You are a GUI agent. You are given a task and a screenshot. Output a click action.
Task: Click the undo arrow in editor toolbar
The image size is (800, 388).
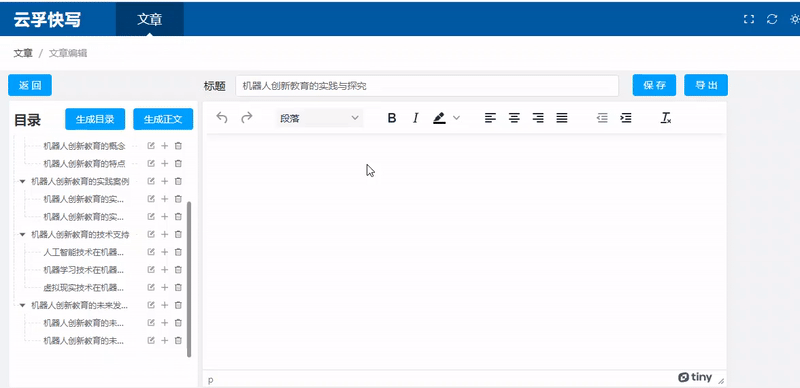222,118
